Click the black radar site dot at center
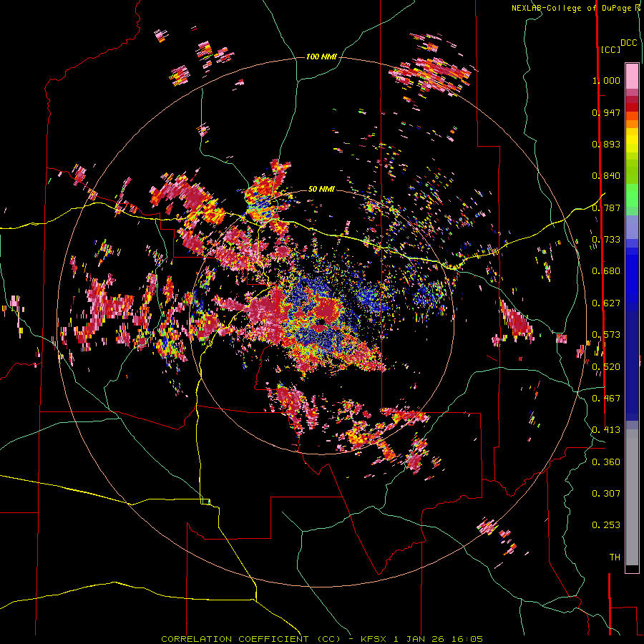The width and height of the screenshot is (644, 644). click(321, 321)
